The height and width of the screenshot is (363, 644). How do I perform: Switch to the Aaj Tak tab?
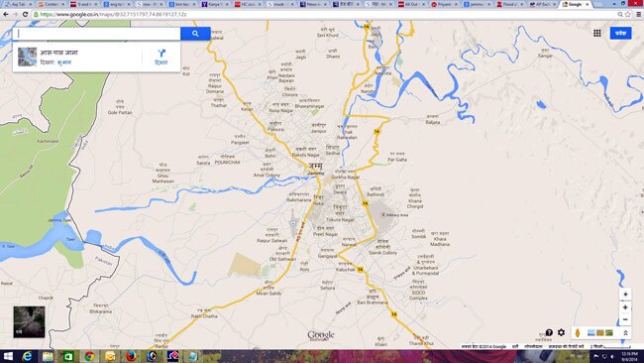tap(17, 4)
